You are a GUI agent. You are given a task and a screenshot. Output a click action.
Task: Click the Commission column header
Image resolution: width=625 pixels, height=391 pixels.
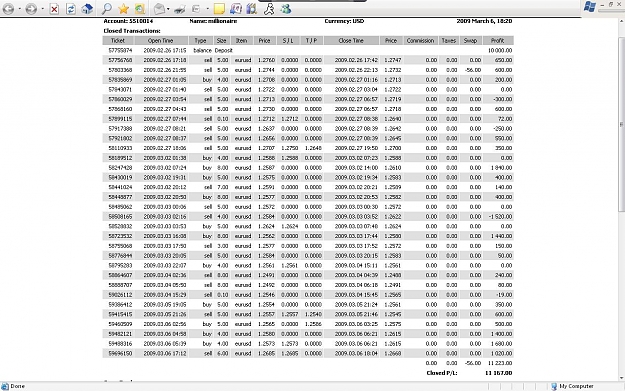click(421, 41)
